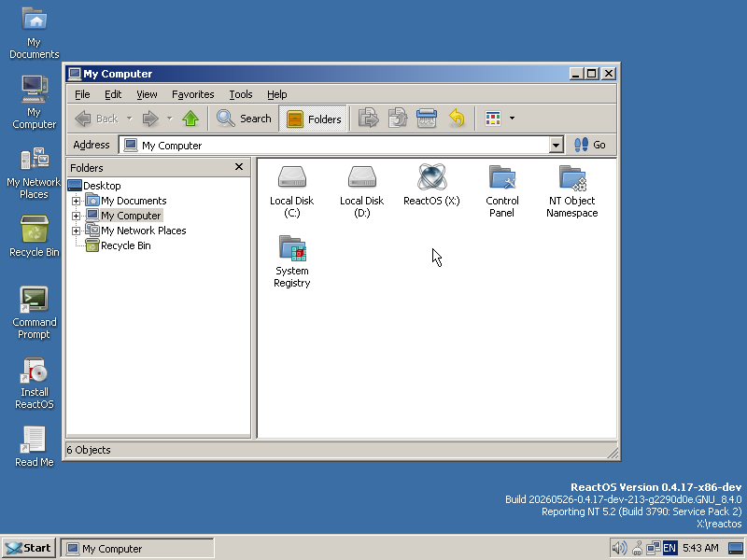The height and width of the screenshot is (560, 747).
Task: Select the NT Object Namespace icon
Action: pyautogui.click(x=571, y=177)
